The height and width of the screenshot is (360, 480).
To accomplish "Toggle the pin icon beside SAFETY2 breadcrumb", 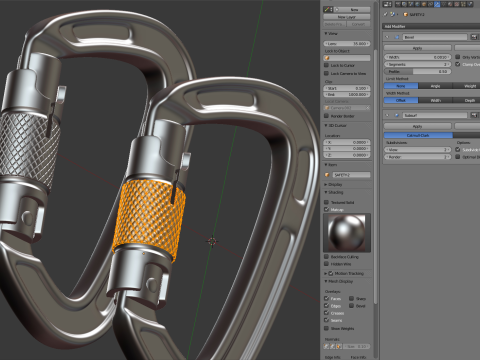I will pyautogui.click(x=385, y=14).
